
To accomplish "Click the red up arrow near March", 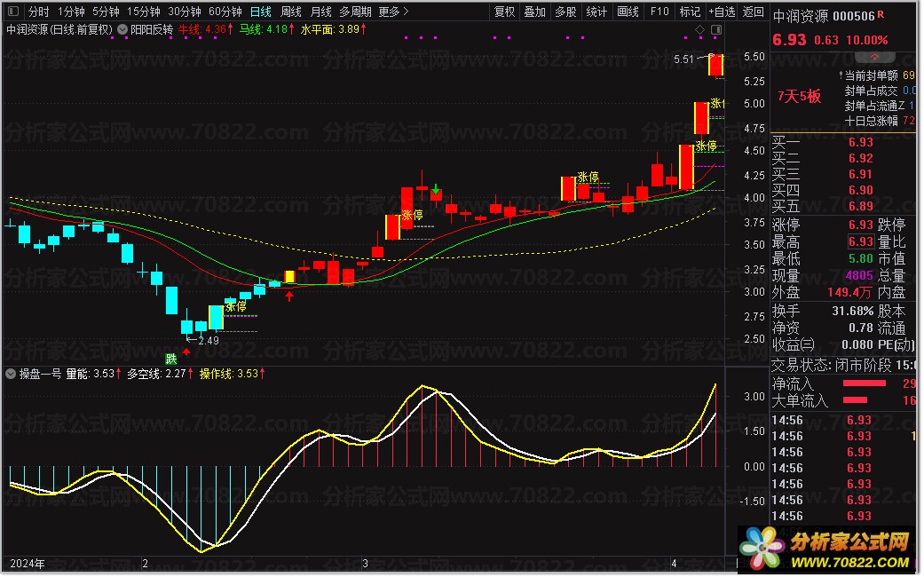I will pos(289,296).
